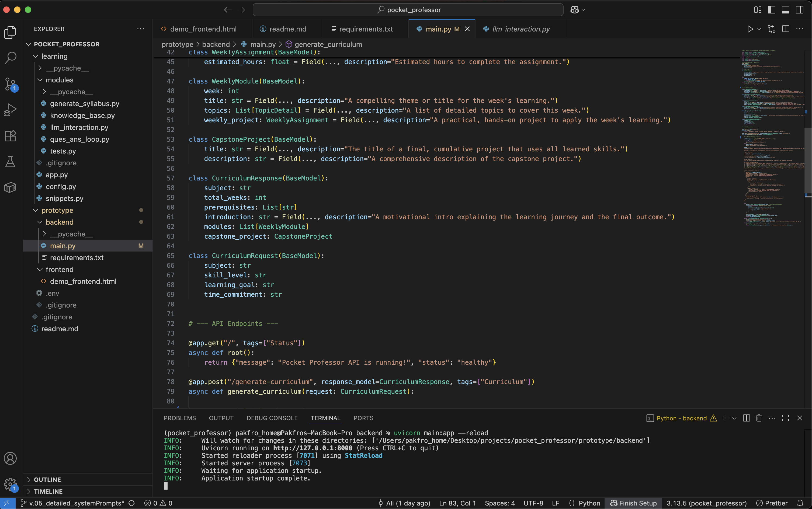The height and width of the screenshot is (509, 812).
Task: Collapse the frontend folder
Action: [x=40, y=270]
